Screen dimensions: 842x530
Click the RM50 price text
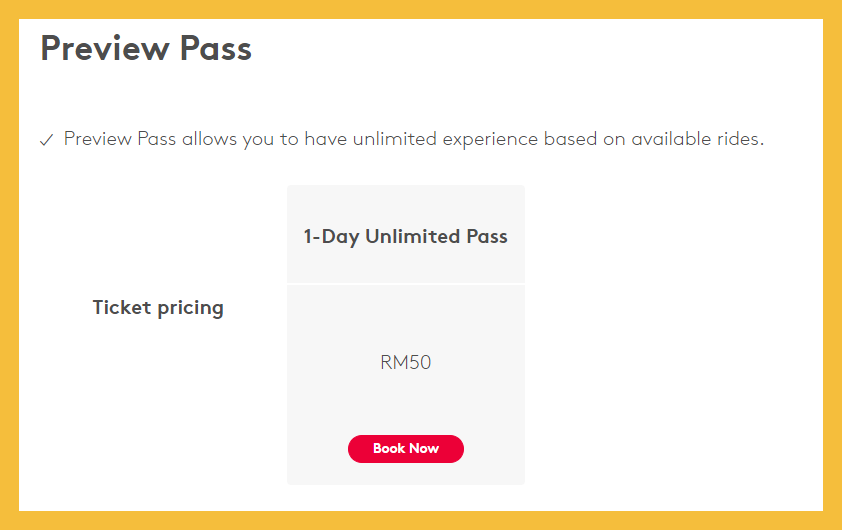(x=405, y=362)
